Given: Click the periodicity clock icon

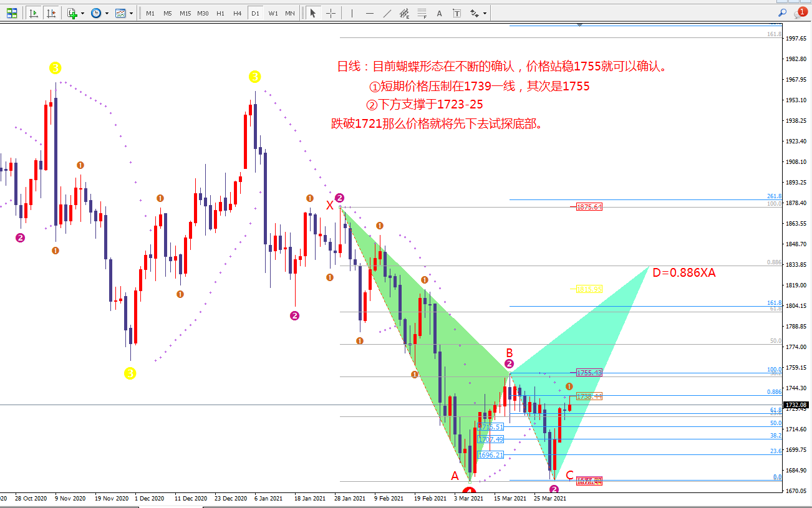Looking at the screenshot, I should (96, 12).
